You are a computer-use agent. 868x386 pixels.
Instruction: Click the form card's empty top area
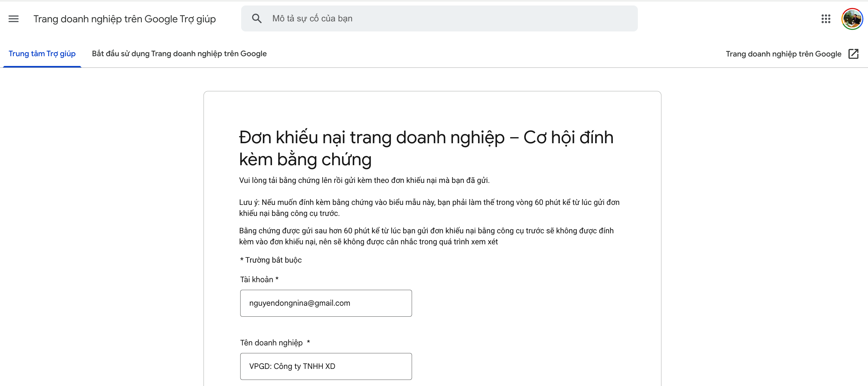pyautogui.click(x=432, y=108)
